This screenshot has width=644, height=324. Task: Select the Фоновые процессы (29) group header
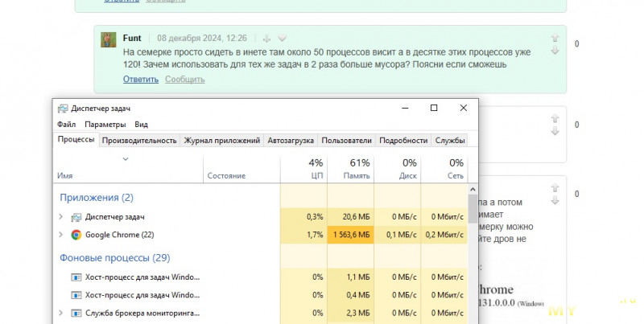point(114,257)
